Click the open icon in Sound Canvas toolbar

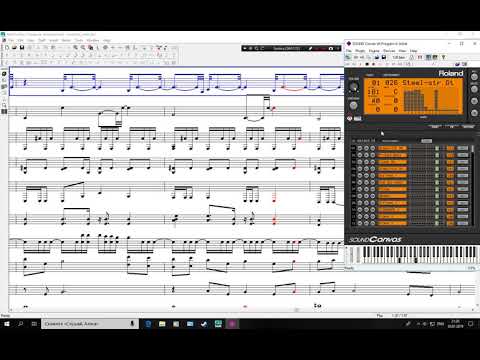pos(376,57)
